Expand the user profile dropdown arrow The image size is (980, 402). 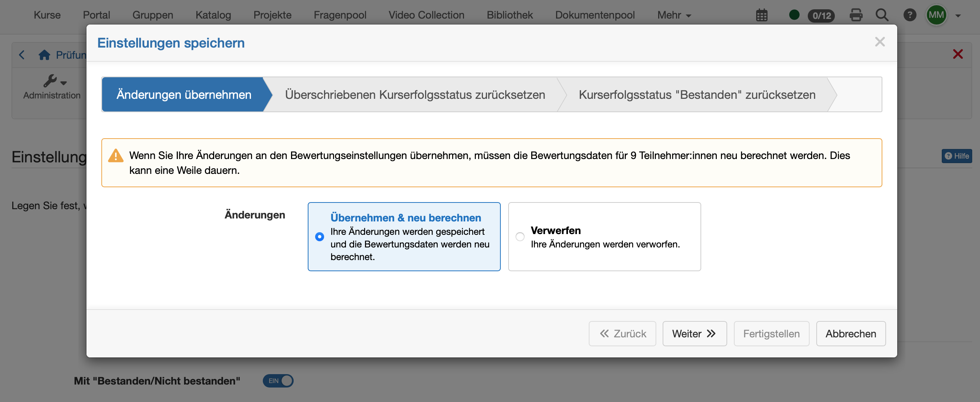coord(958,16)
